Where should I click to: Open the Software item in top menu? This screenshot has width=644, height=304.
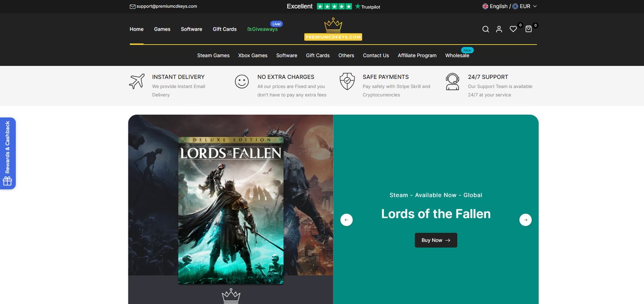(x=192, y=29)
